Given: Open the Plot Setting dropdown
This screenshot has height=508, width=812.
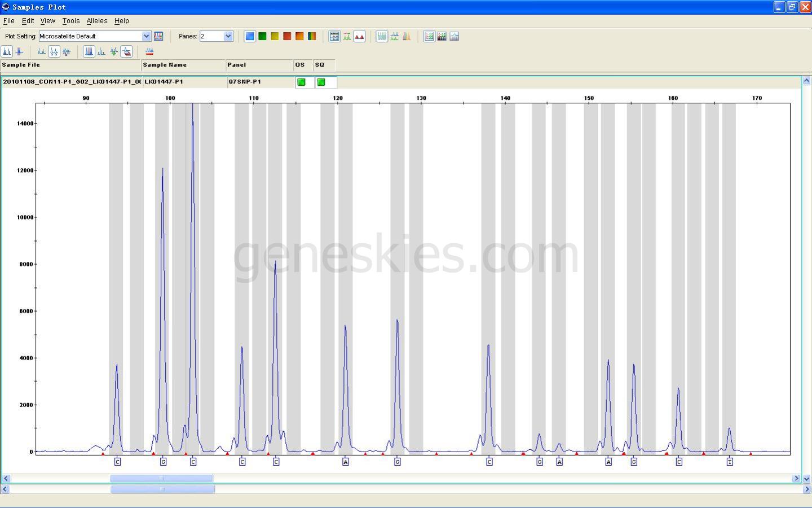Looking at the screenshot, I should click(x=146, y=36).
